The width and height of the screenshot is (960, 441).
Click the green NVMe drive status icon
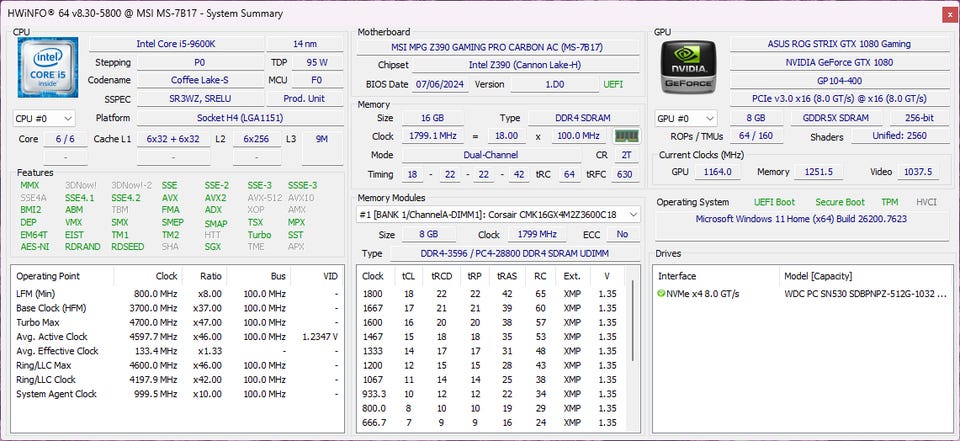pos(661,294)
